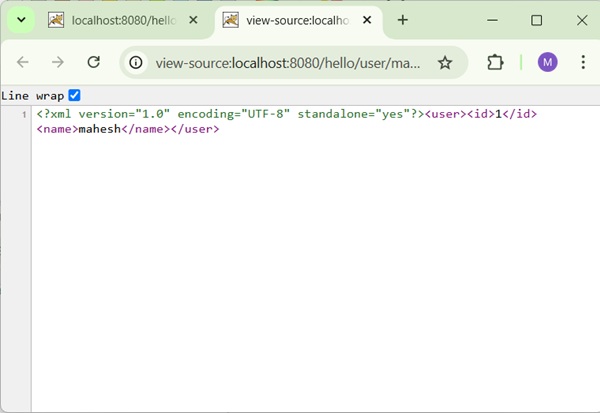Click the closing </id> tag
This screenshot has height=413, width=600.
(x=520, y=114)
